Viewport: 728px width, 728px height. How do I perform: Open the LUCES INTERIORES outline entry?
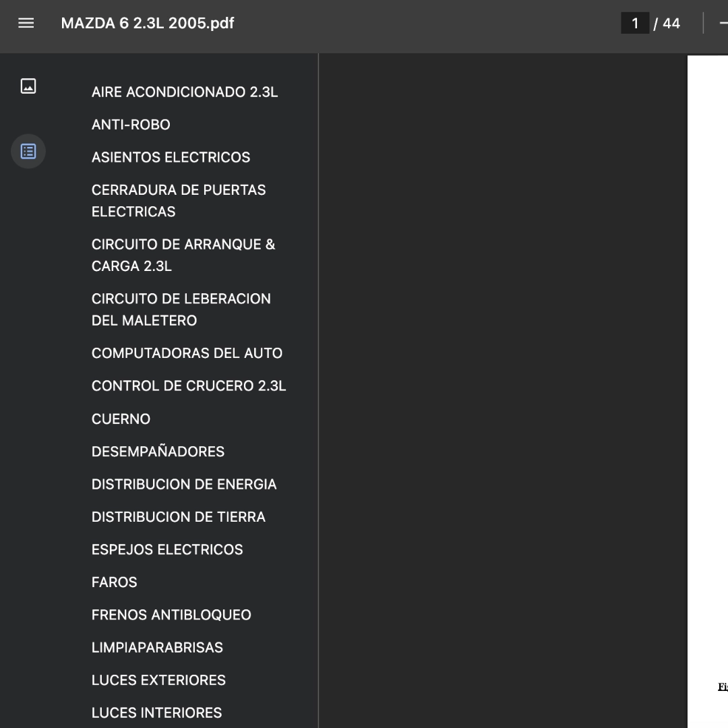(x=157, y=712)
